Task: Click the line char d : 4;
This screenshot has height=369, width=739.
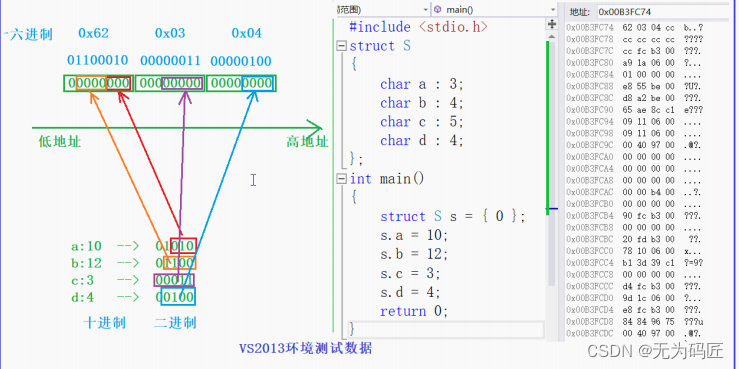Action: [x=422, y=141]
